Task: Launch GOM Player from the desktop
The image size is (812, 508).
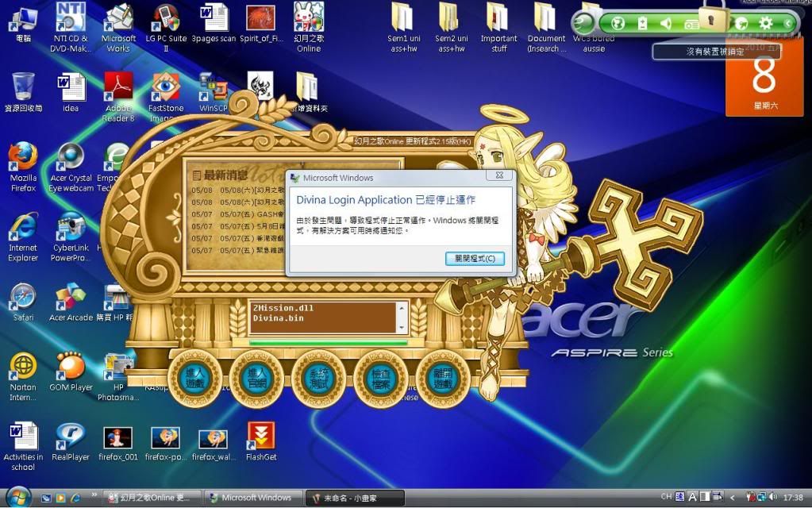Action: [71, 371]
